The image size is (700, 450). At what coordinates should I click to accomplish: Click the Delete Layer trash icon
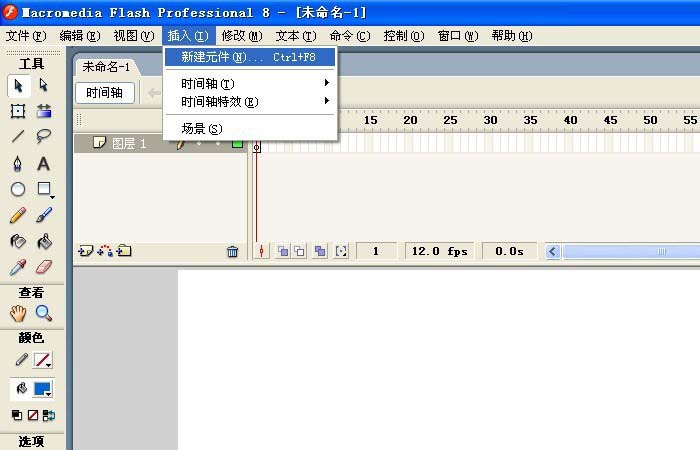(233, 252)
